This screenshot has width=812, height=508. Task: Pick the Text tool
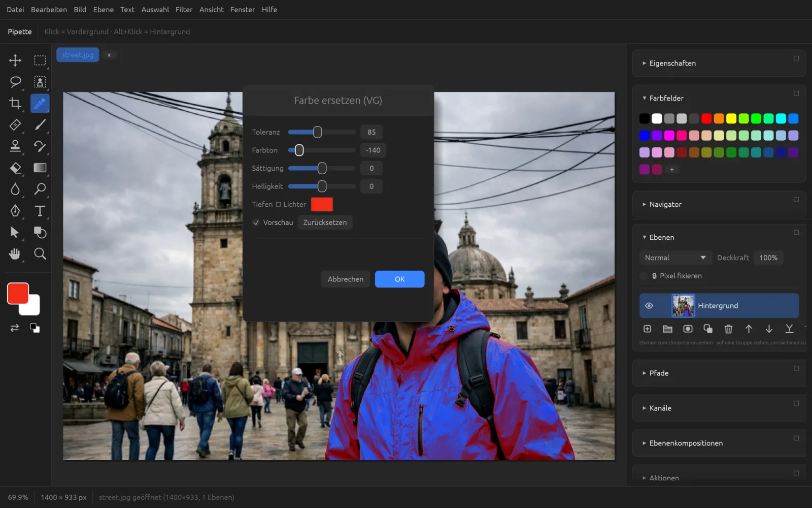40,211
